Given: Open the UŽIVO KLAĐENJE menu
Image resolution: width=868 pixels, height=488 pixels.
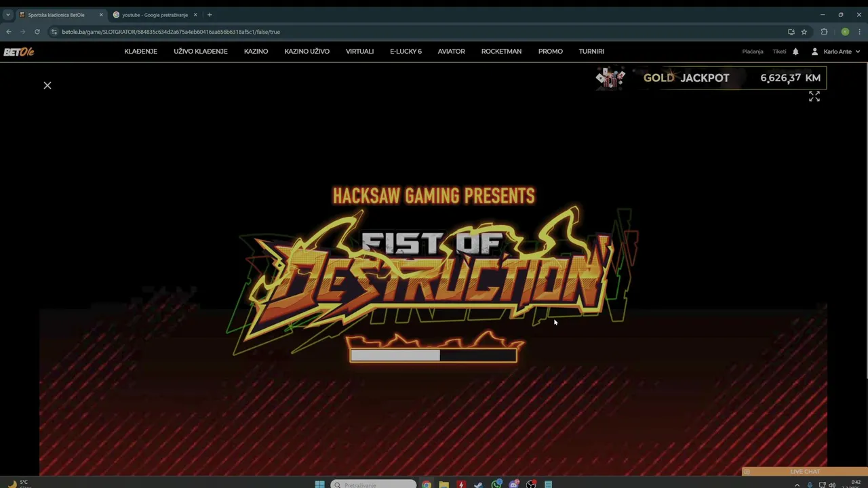Looking at the screenshot, I should click(200, 52).
